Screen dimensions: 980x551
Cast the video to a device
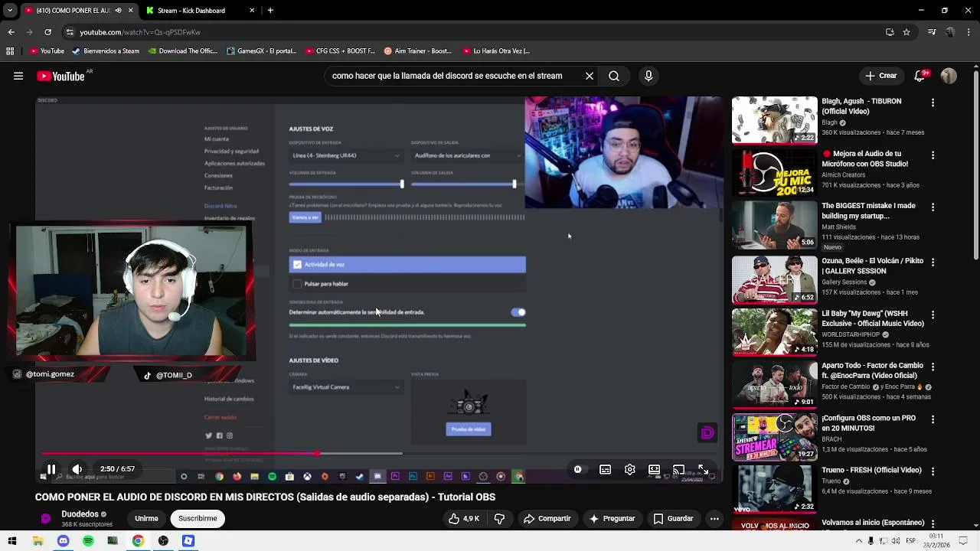coord(678,469)
